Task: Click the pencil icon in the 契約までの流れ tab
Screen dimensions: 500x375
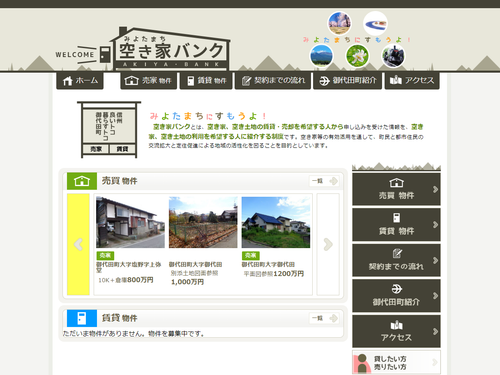Action: pyautogui.click(x=246, y=81)
